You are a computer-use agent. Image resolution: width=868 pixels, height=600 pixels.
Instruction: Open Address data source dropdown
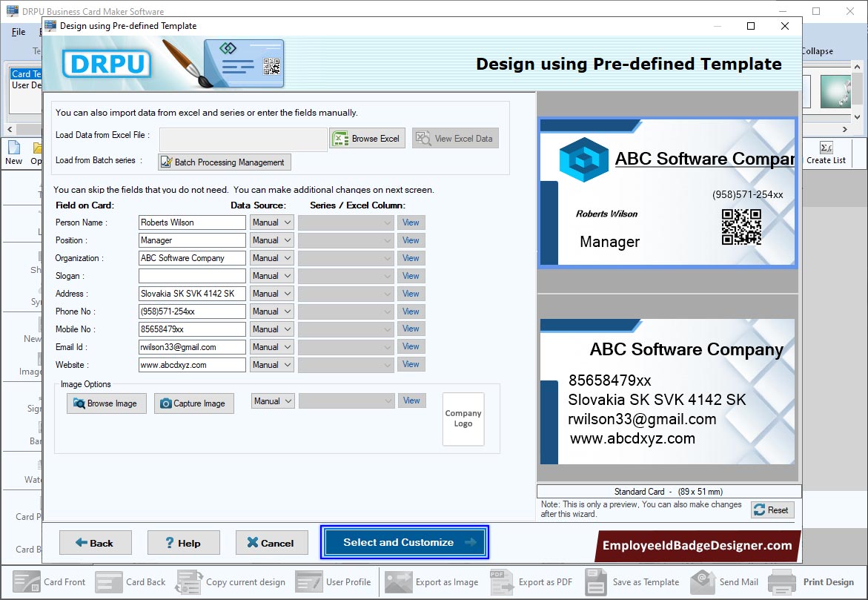(272, 293)
